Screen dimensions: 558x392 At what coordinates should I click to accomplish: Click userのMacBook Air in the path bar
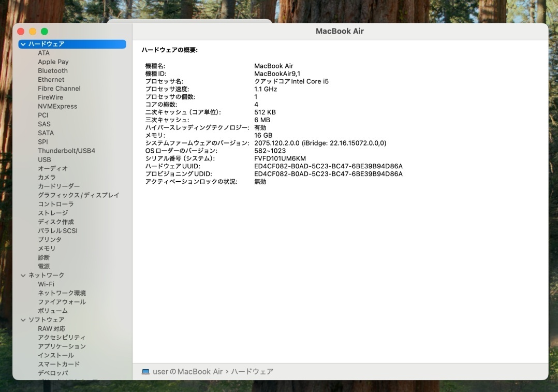[187, 372]
